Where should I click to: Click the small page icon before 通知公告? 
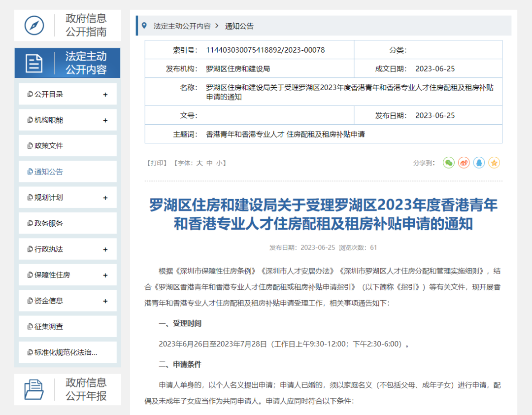coord(30,172)
